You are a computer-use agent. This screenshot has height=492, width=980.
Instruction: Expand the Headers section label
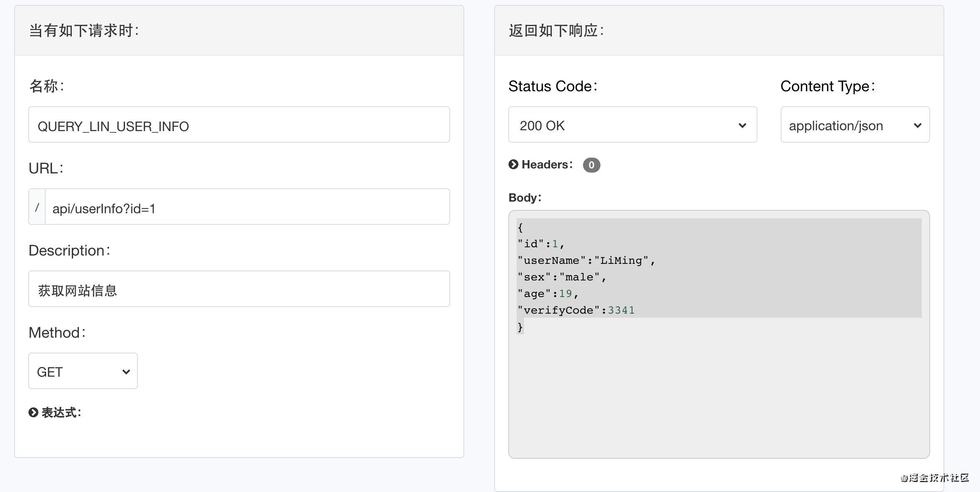click(x=546, y=164)
